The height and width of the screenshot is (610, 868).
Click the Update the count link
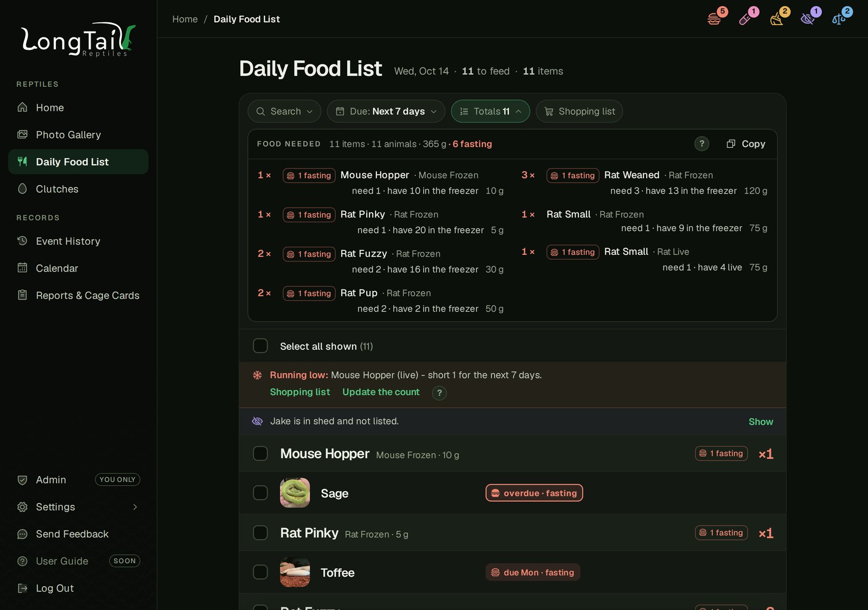coord(381,392)
